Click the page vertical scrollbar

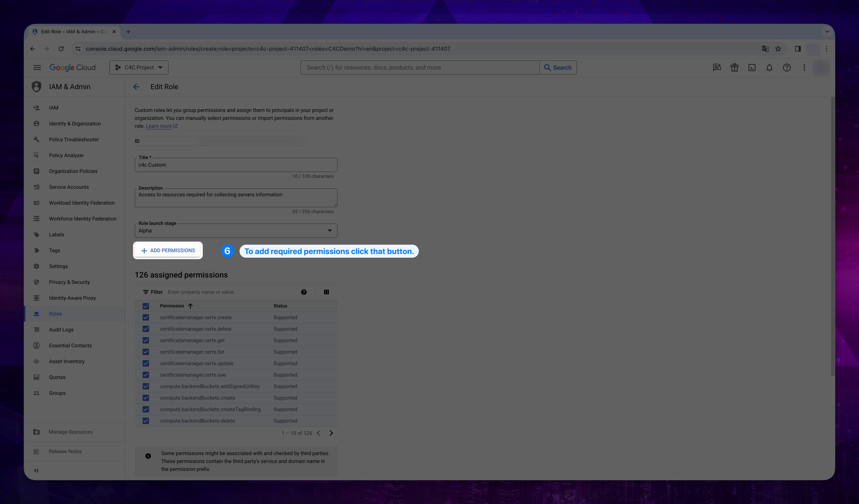[833, 237]
